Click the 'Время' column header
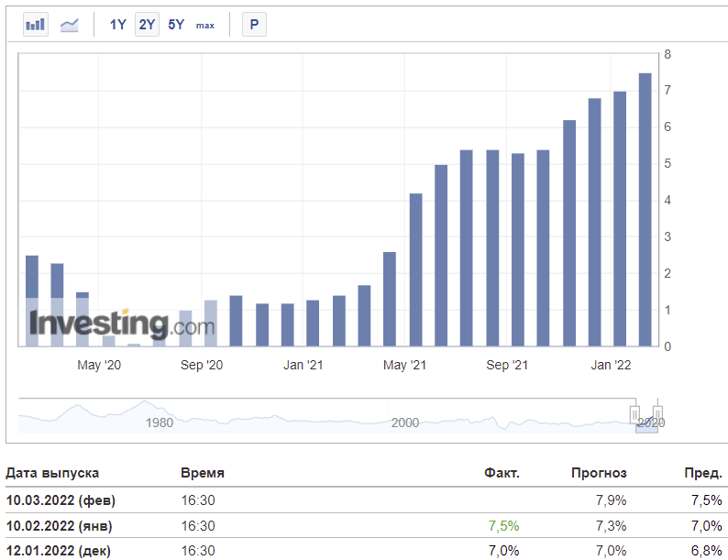The height and width of the screenshot is (560, 728). click(x=203, y=473)
